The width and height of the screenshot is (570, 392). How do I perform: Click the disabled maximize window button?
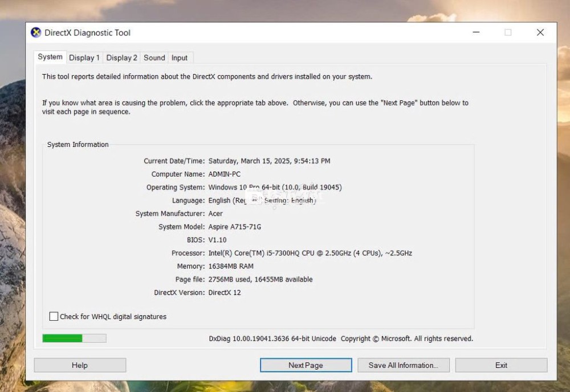(x=508, y=32)
